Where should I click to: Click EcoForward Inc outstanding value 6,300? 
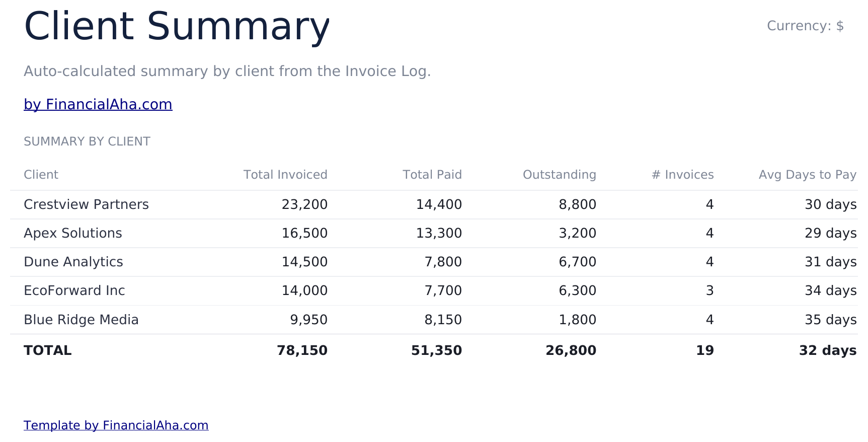[578, 290]
